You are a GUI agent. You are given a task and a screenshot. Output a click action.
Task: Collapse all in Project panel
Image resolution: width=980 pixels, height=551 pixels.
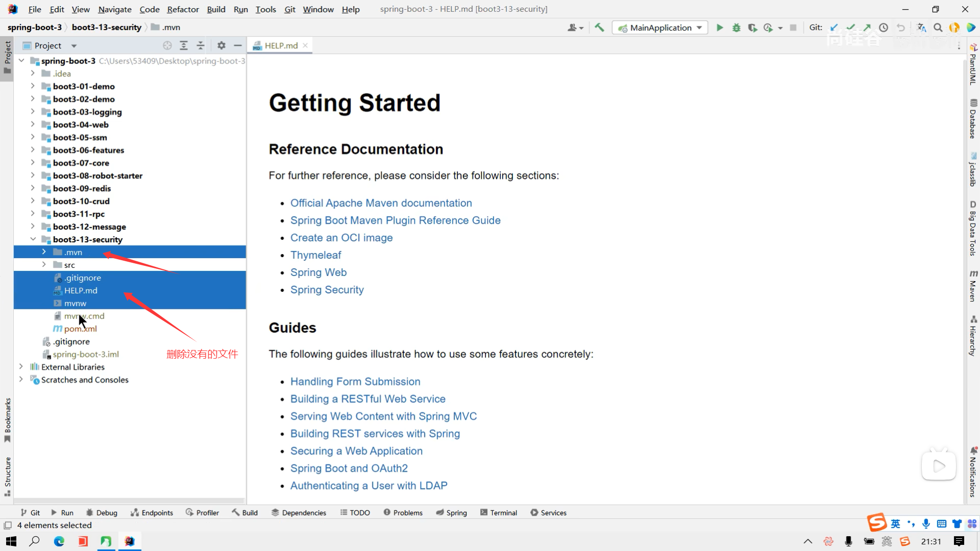(x=201, y=45)
